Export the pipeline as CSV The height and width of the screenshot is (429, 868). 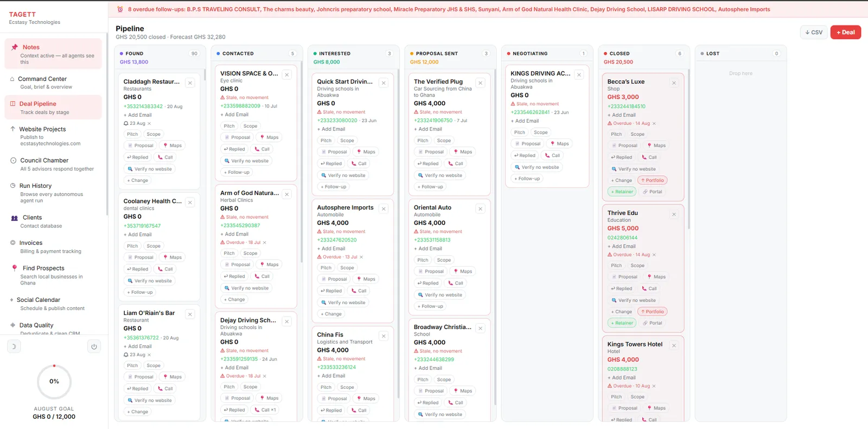[814, 33]
